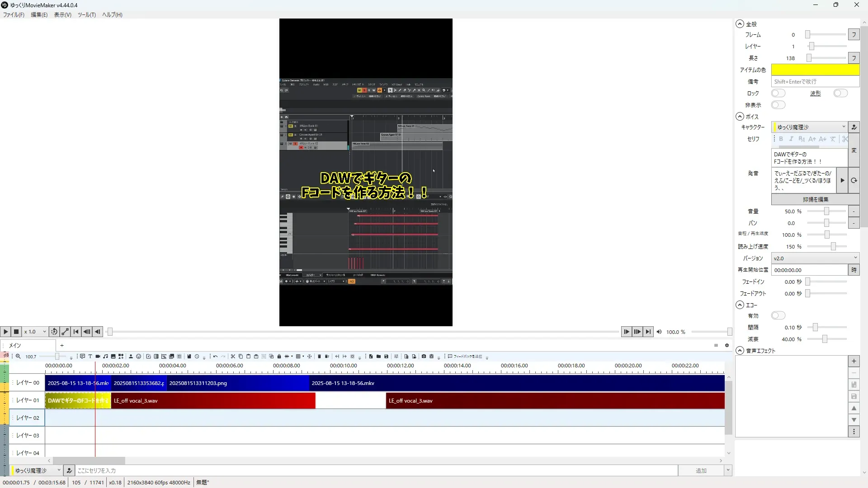Screen dimensions: 868x488
Task: Click the add video item camera icon
Action: (x=98, y=357)
